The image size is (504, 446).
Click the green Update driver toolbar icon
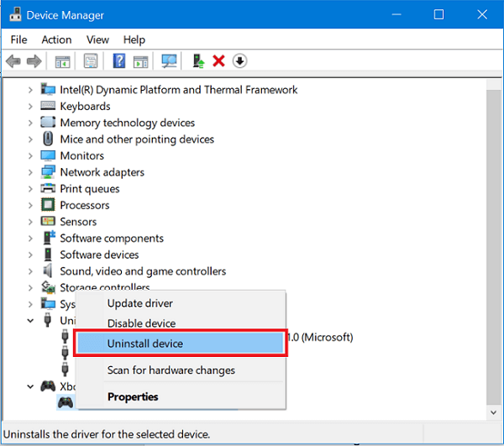(199, 61)
